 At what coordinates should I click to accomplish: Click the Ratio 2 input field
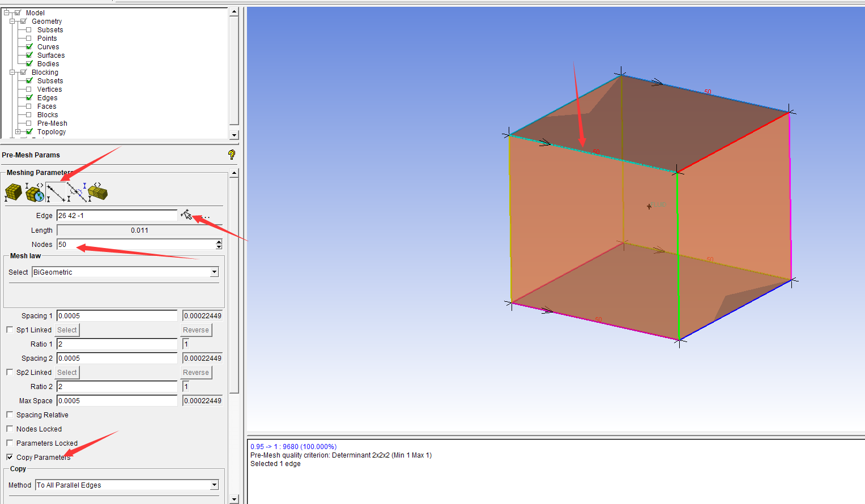click(x=117, y=387)
